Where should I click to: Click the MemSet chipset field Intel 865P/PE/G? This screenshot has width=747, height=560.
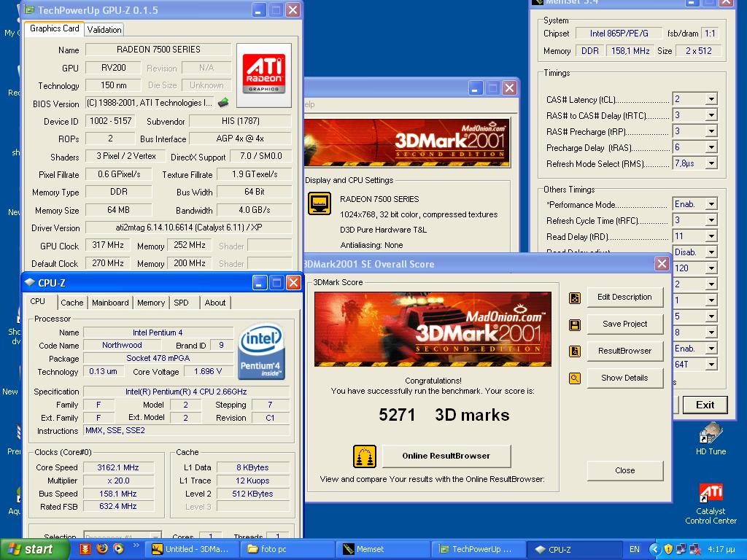click(619, 34)
